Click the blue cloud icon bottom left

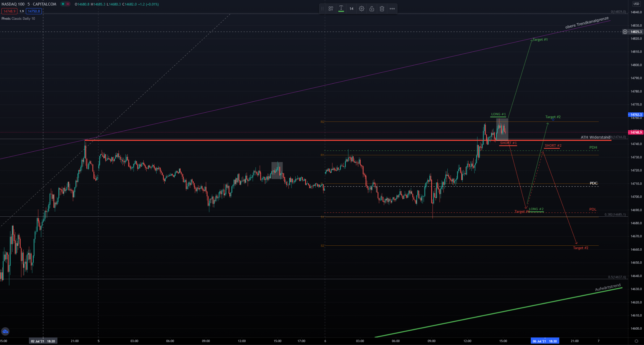tap(5, 331)
